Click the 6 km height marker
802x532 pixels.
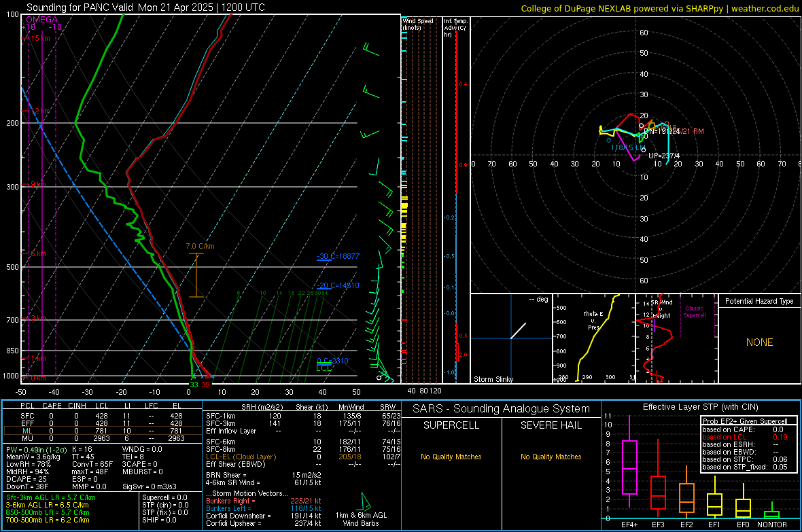[38, 253]
